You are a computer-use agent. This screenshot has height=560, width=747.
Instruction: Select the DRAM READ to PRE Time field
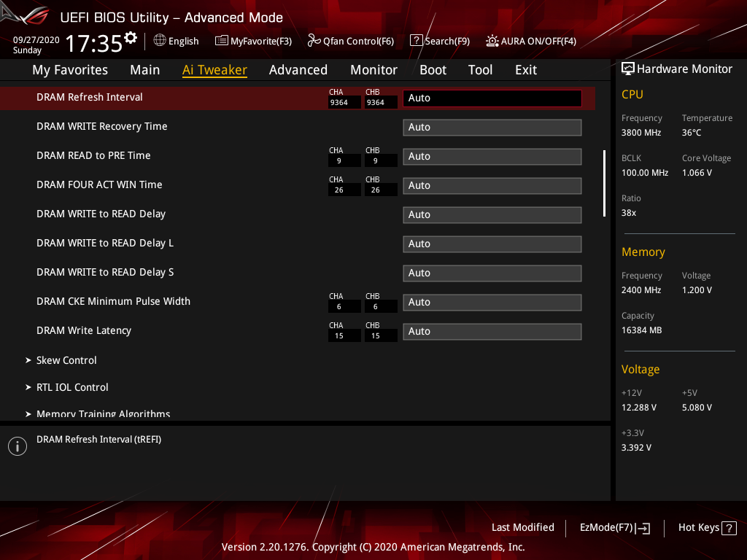[492, 156]
